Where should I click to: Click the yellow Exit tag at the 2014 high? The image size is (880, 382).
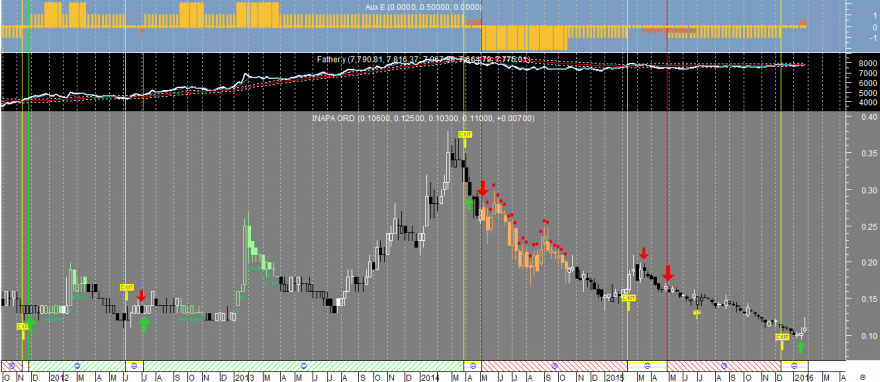click(x=465, y=135)
